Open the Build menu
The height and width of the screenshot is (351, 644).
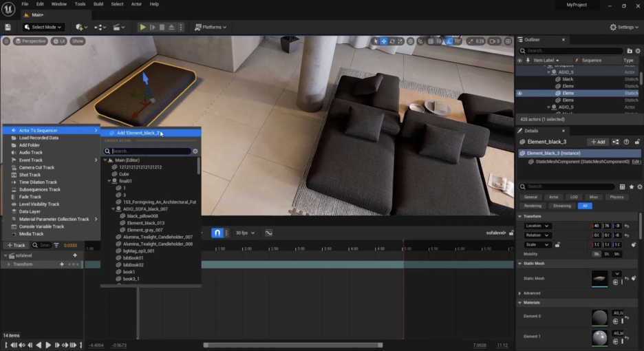coord(98,4)
